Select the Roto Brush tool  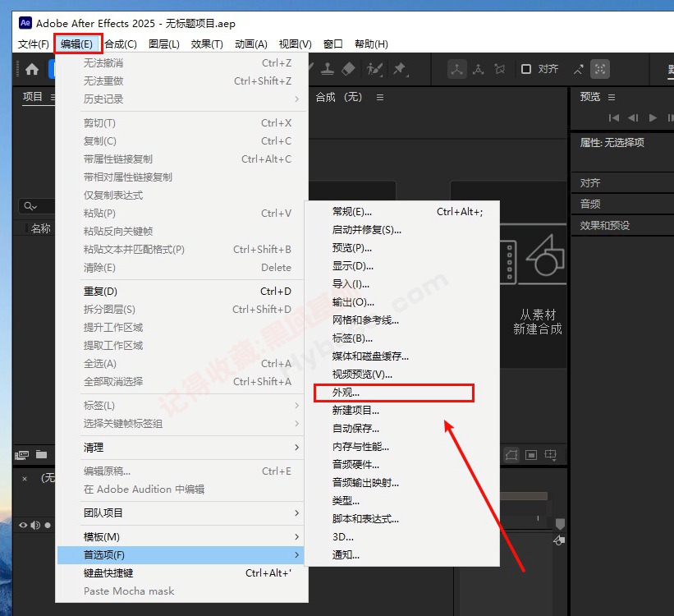coord(374,69)
